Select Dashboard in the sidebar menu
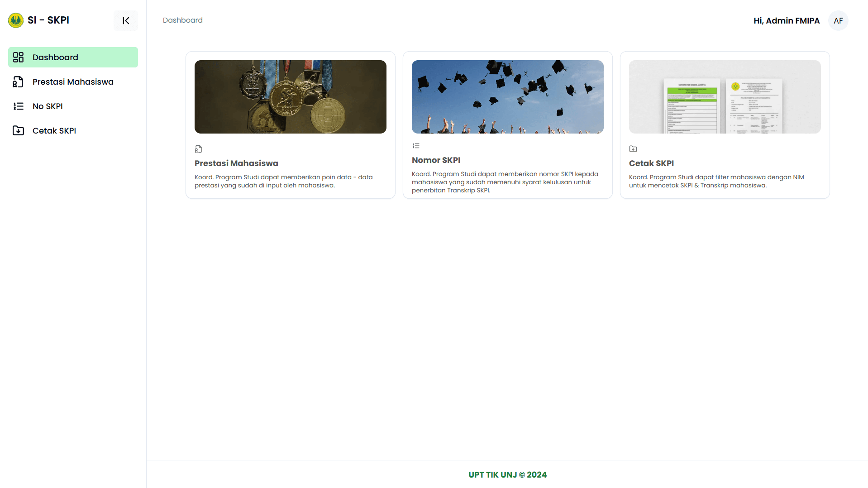Screen dimensions: 868x488 pyautogui.click(x=55, y=57)
